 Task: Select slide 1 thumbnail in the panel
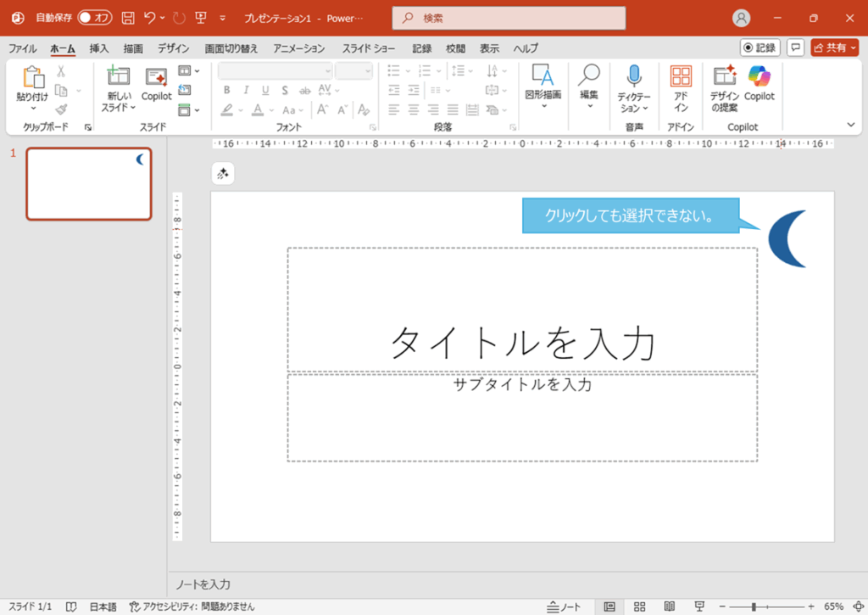[88, 183]
